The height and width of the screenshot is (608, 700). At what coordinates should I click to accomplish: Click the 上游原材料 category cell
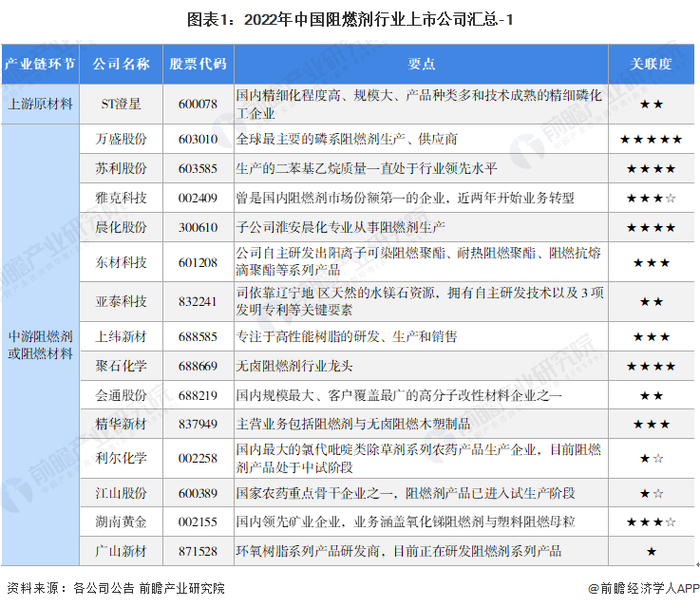coord(40,104)
